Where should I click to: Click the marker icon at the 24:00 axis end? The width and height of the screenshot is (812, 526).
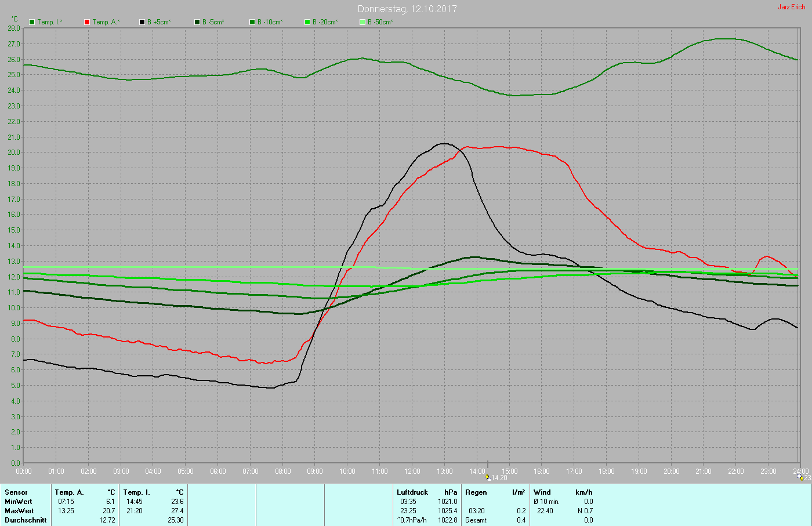pos(801,478)
